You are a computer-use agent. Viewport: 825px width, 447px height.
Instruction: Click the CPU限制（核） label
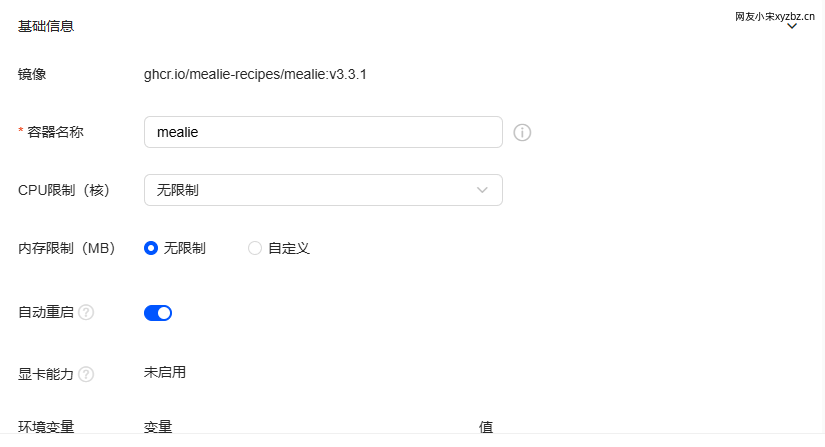(x=63, y=190)
